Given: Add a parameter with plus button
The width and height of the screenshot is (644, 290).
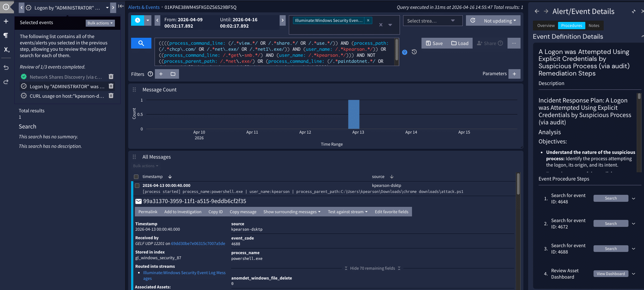Looking at the screenshot, I should [x=514, y=74].
